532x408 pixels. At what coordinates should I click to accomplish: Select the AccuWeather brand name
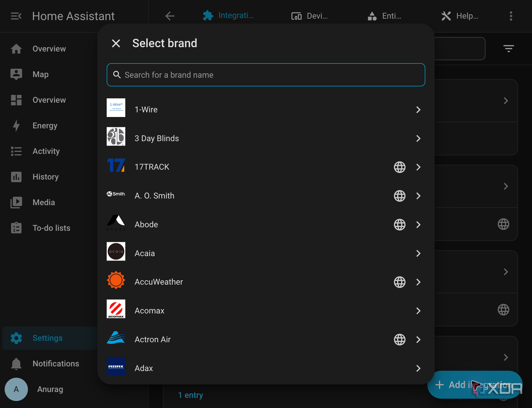pyautogui.click(x=159, y=282)
